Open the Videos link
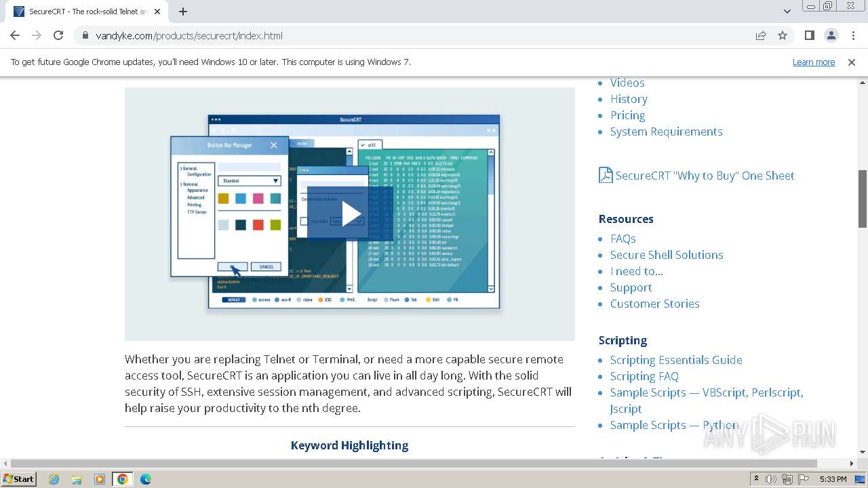 627,83
